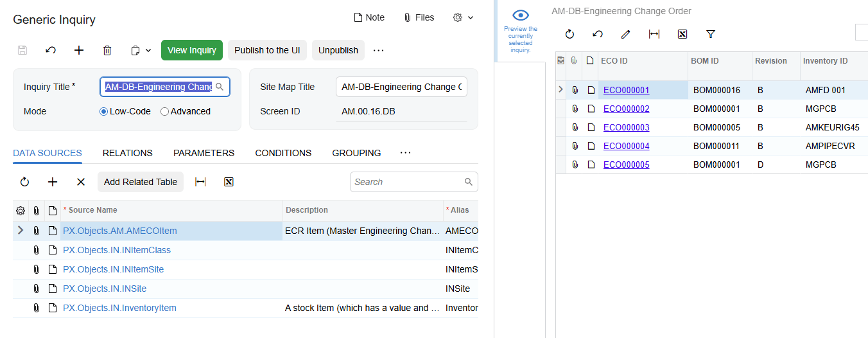Refresh the data sources grid
Image resolution: width=868 pixels, height=338 pixels.
point(24,182)
